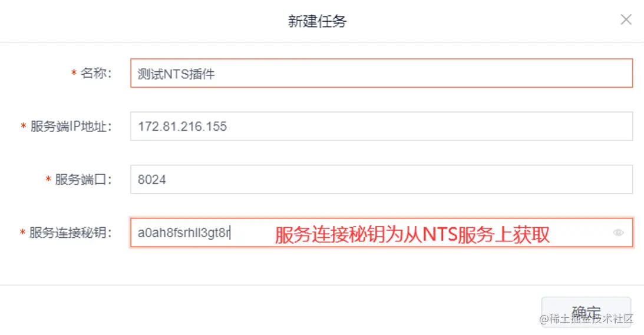644x335 pixels.
Task: Place cursor in 服务连接秘钥 password field
Action: click(382, 233)
